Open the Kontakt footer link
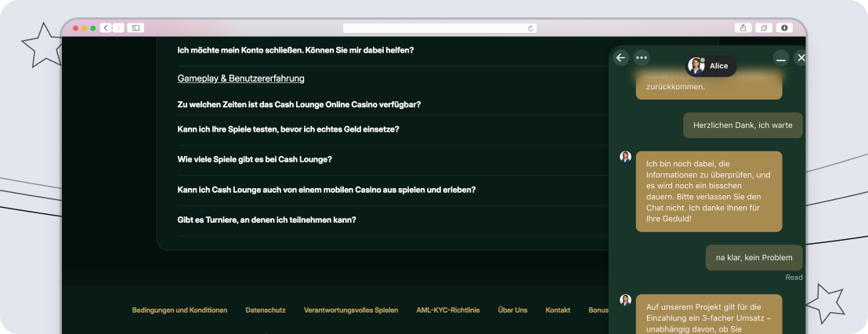868x334 pixels. point(558,310)
